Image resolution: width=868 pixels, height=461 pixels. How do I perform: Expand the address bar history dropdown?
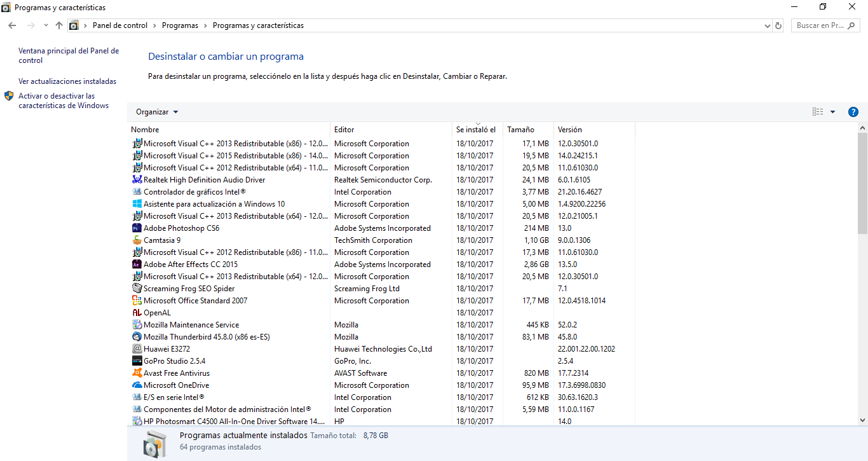[x=767, y=25]
